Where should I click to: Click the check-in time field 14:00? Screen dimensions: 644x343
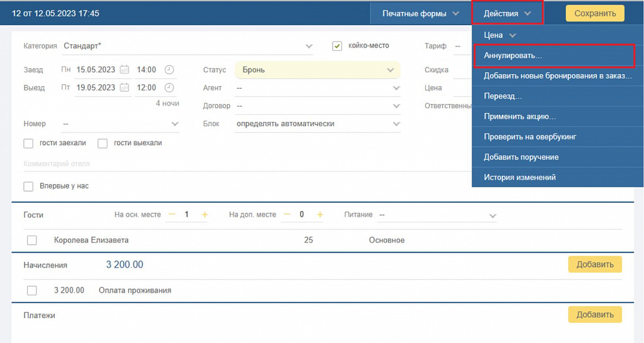click(x=146, y=70)
